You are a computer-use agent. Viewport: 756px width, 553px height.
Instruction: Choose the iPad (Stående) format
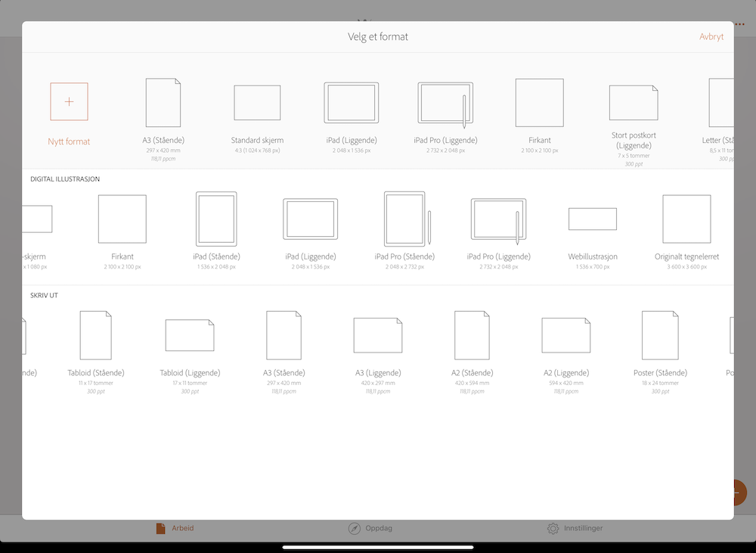click(x=216, y=231)
